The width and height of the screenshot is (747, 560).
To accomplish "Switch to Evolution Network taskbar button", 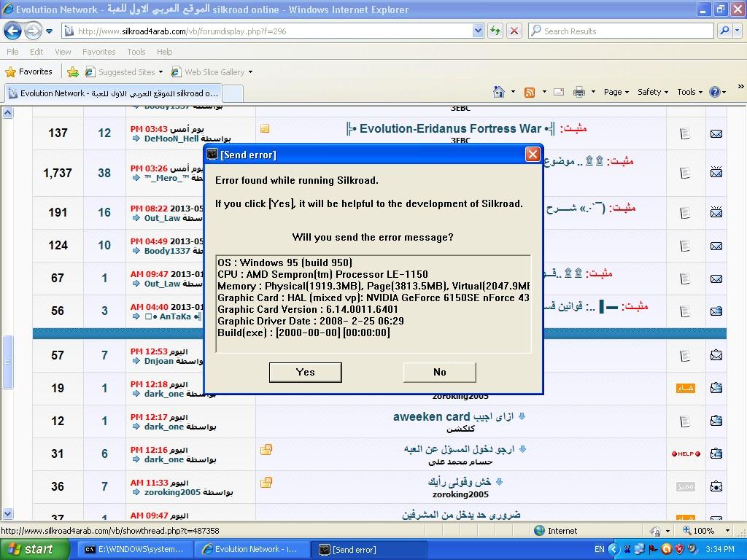I will coord(251,549).
